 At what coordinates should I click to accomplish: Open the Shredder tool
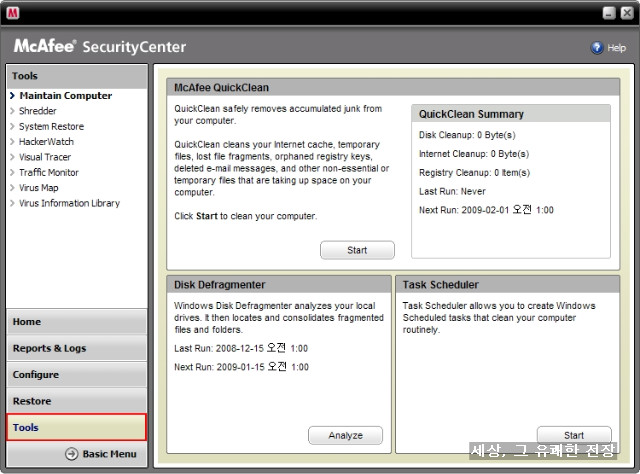pyautogui.click(x=38, y=111)
